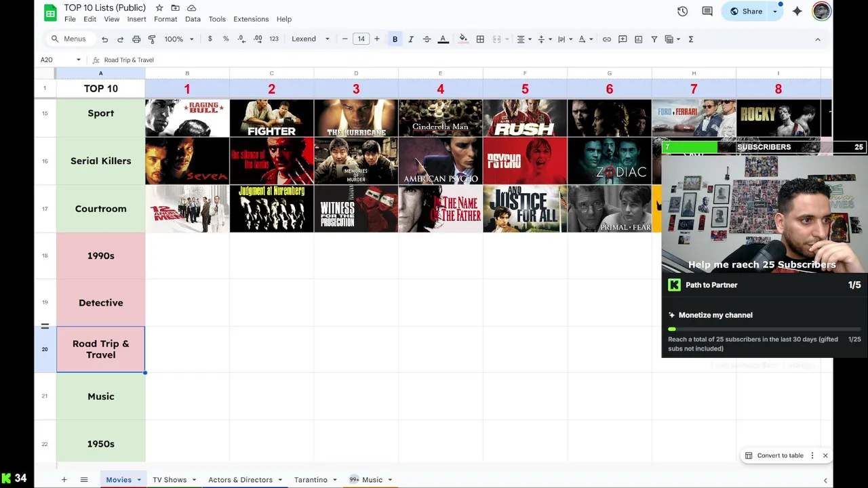This screenshot has height=488, width=868.
Task: Open the Lexend font dropdown
Action: click(310, 39)
